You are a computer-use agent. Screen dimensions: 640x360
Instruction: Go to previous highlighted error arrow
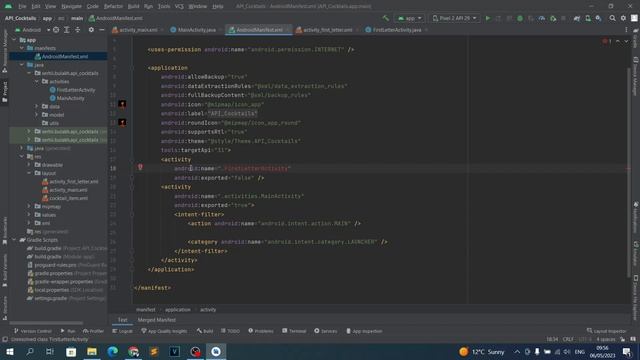point(618,41)
